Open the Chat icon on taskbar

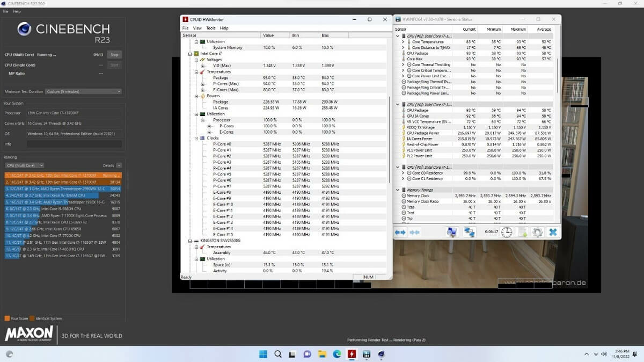(308, 354)
